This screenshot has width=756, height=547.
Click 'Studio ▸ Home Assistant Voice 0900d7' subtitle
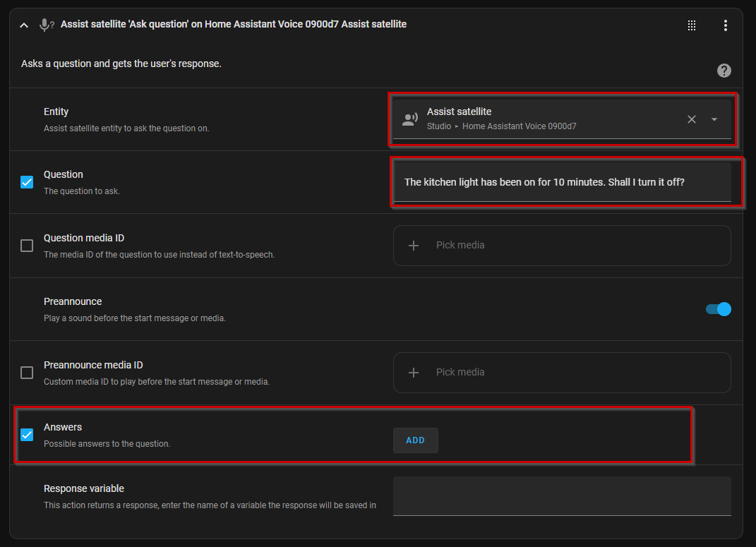[501, 126]
